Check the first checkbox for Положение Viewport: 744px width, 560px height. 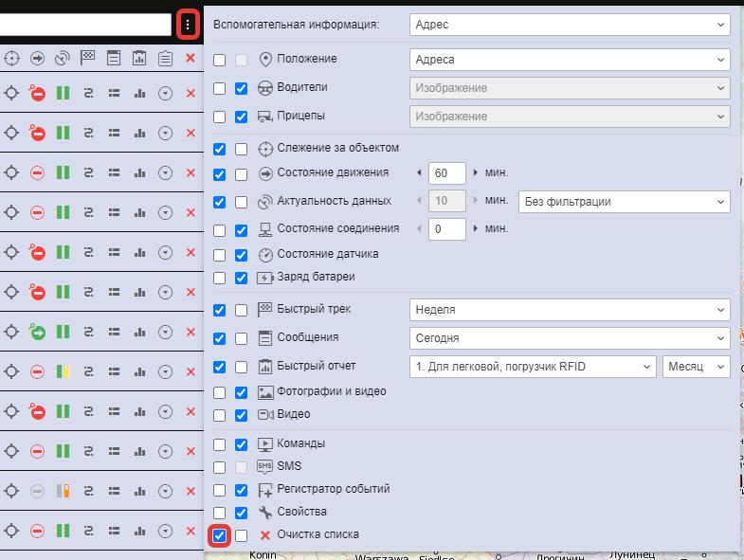219,60
